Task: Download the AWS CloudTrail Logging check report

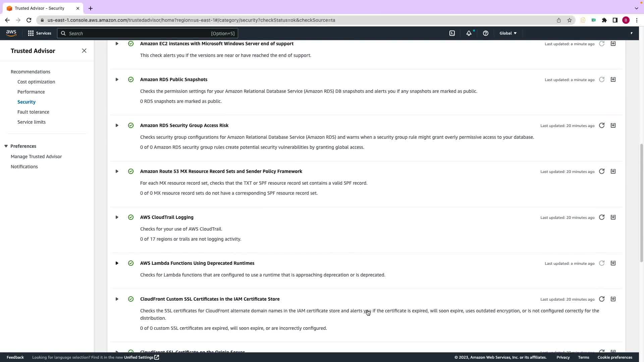Action: point(613,217)
